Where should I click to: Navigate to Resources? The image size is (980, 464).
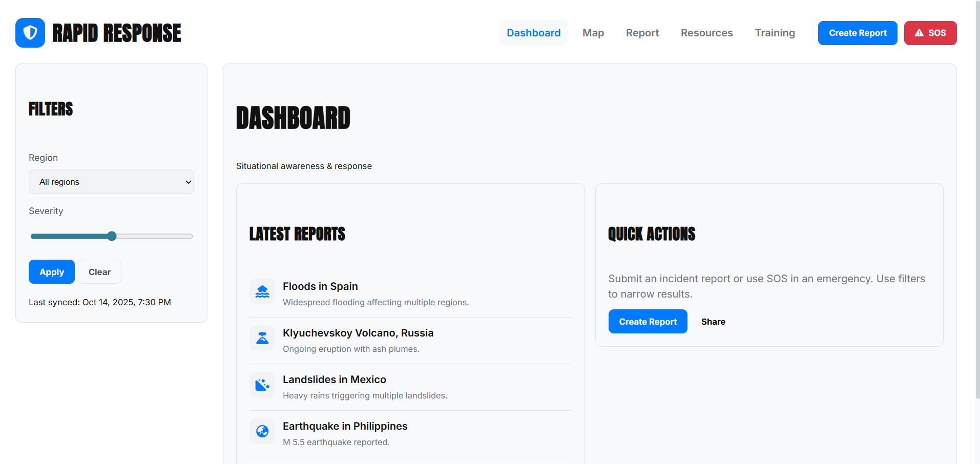pyautogui.click(x=706, y=33)
